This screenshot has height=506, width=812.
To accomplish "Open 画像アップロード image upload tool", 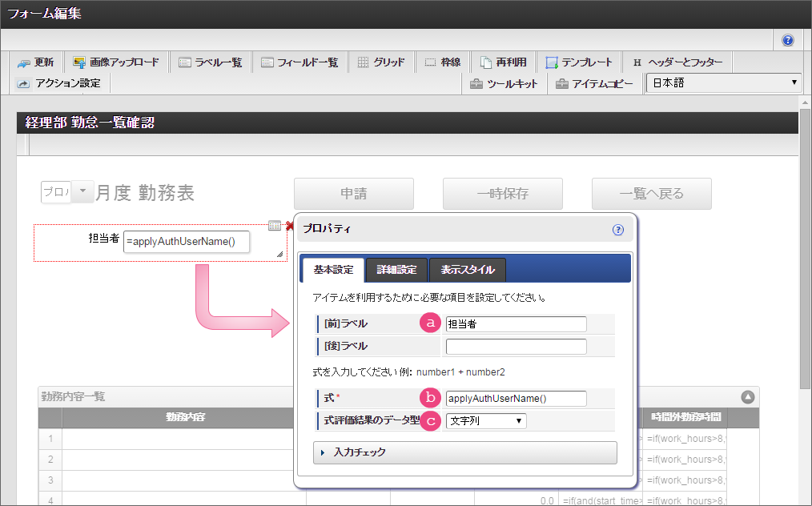I will (x=115, y=62).
